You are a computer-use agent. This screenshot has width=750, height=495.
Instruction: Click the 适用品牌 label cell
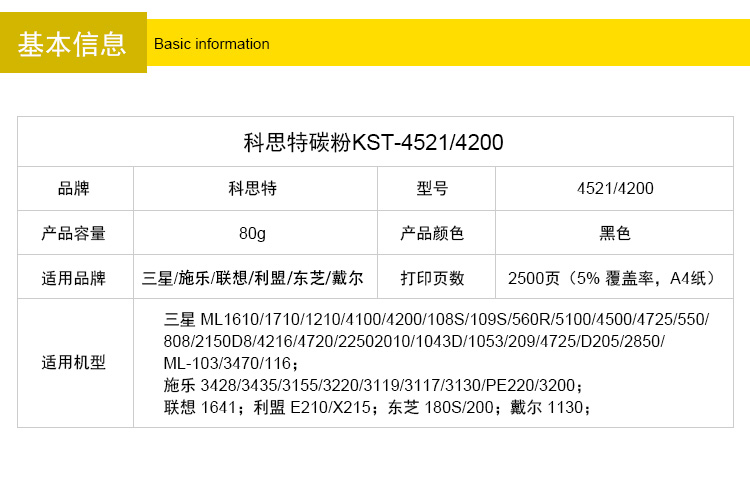74,278
